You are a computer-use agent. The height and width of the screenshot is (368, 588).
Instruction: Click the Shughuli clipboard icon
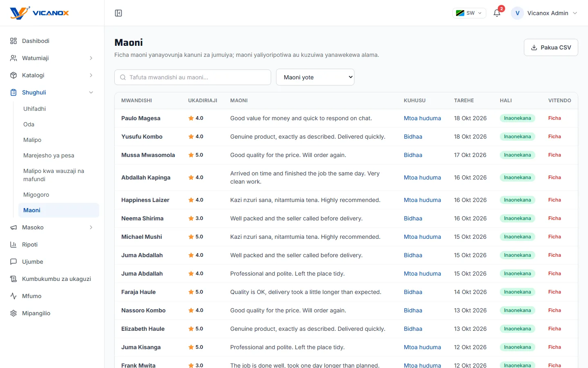pos(13,92)
